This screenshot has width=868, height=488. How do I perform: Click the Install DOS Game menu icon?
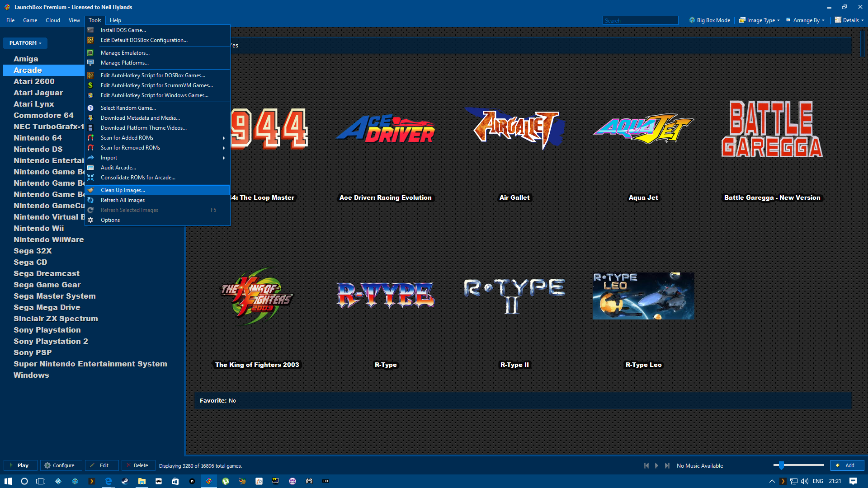pyautogui.click(x=90, y=30)
